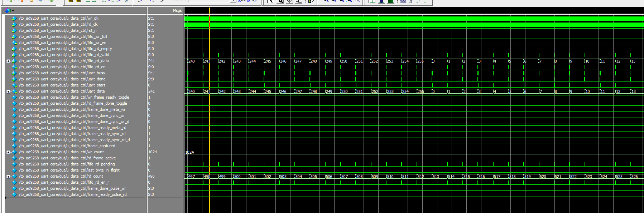Select the frame_ready_pulse_rd signal name
644x213 pixels.
(x=73, y=194)
